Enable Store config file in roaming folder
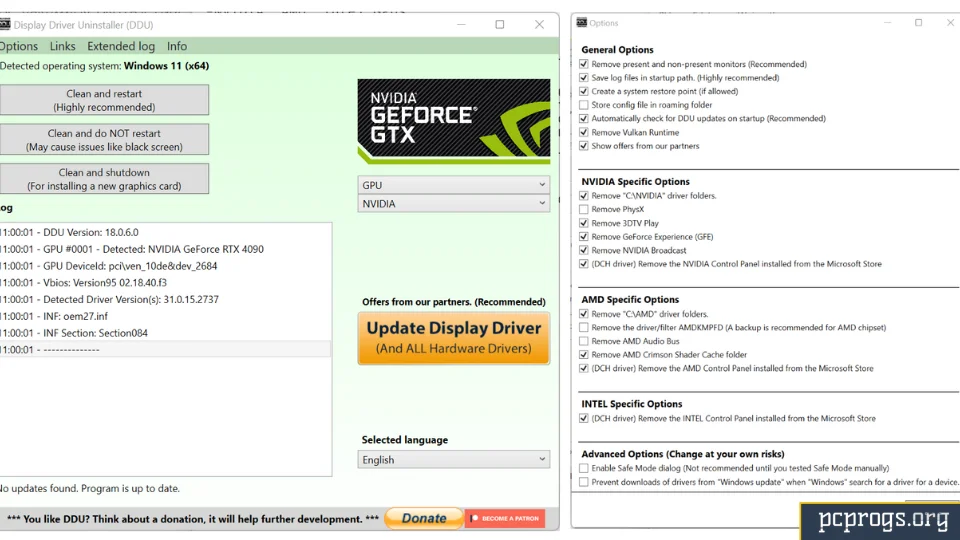The width and height of the screenshot is (960, 540). [583, 105]
